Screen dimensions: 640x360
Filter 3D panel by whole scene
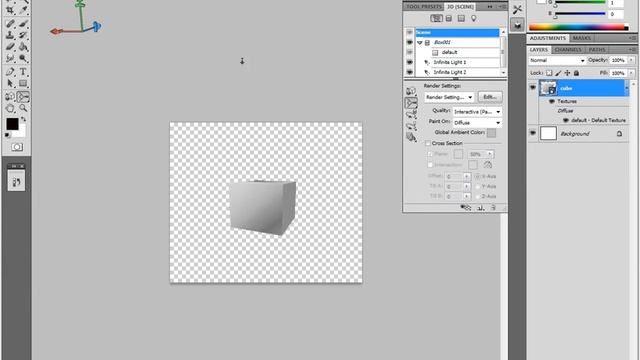[436, 18]
